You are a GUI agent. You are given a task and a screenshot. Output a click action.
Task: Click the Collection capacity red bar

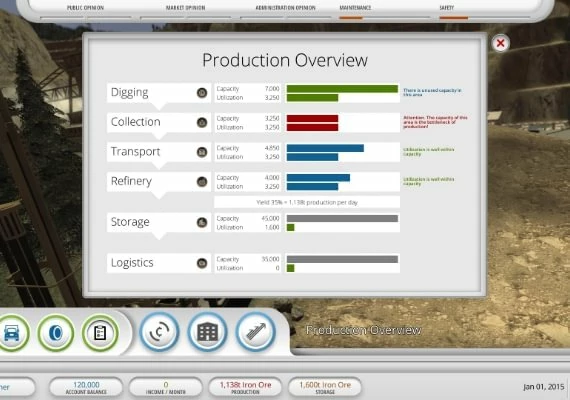(x=312, y=119)
